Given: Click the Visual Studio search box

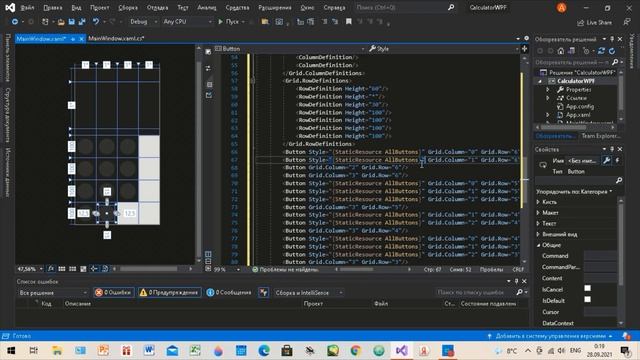Looking at the screenshot, I should [404, 7].
